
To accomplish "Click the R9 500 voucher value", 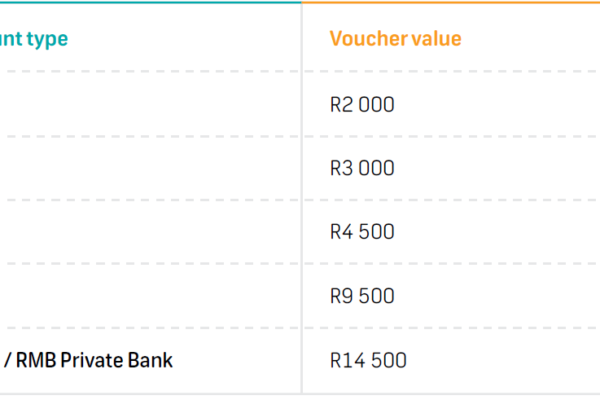I will coord(362,296).
